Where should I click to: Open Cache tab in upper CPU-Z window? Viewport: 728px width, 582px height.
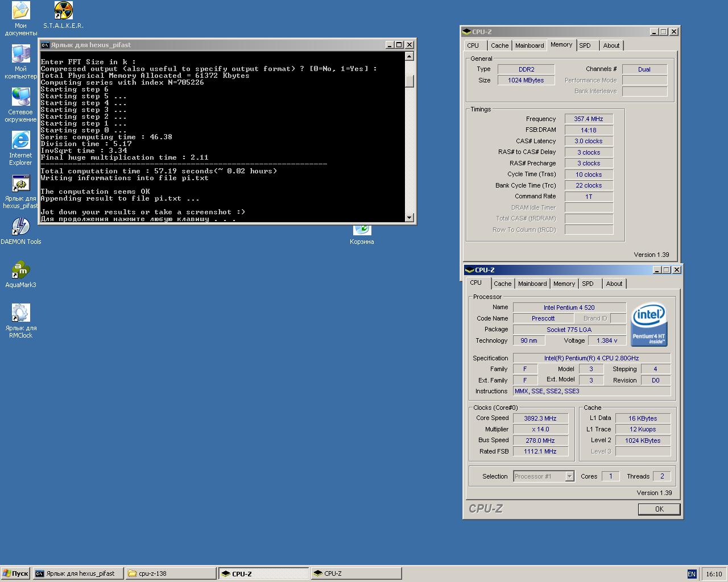(499, 45)
